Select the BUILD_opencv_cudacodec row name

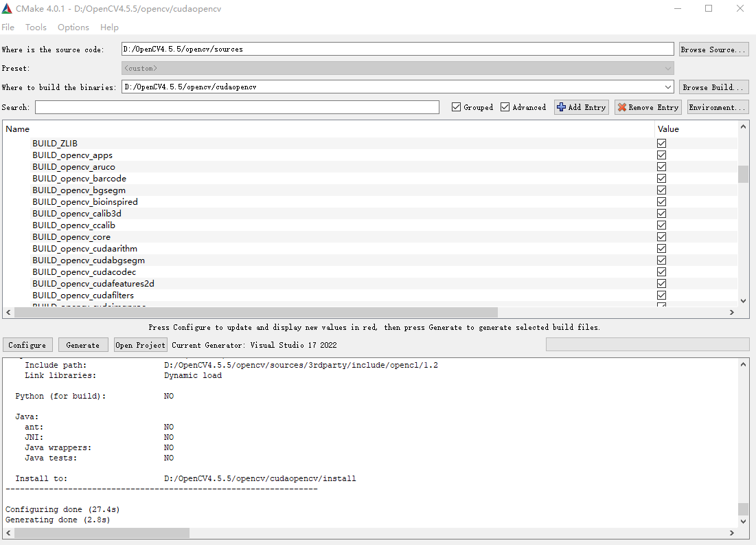pyautogui.click(x=84, y=272)
